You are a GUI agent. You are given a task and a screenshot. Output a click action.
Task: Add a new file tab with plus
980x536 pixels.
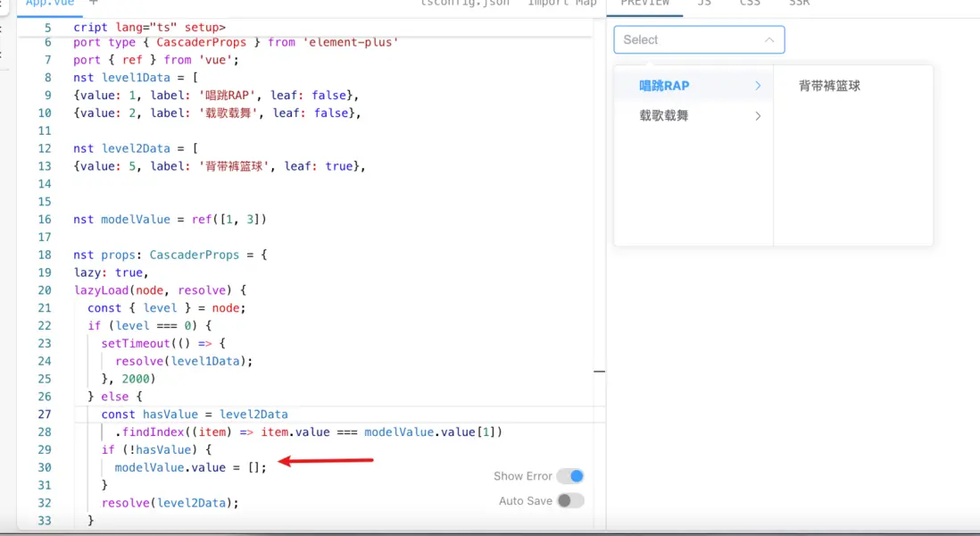tap(94, 4)
